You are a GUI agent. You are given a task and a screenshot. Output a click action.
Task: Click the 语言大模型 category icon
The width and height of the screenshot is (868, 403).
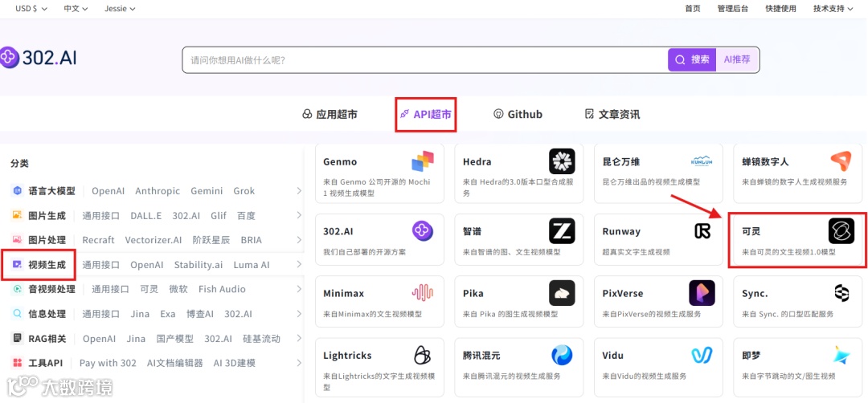(x=17, y=191)
